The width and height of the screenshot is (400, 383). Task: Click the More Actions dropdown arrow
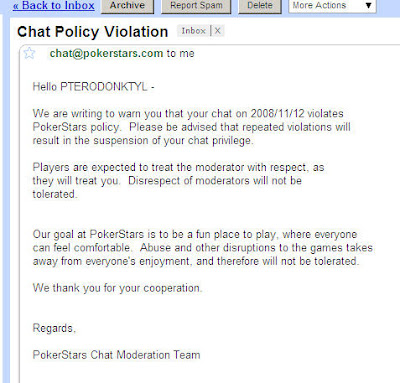click(368, 6)
